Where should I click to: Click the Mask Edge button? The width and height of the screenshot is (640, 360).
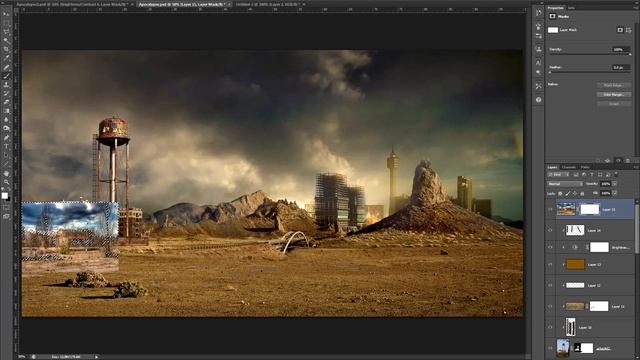click(613, 85)
